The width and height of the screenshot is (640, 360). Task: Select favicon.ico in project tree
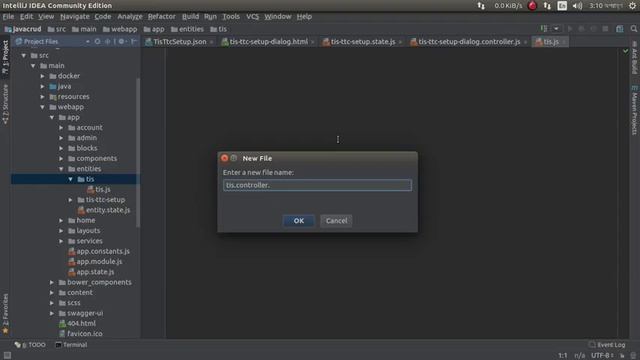[x=80, y=333]
